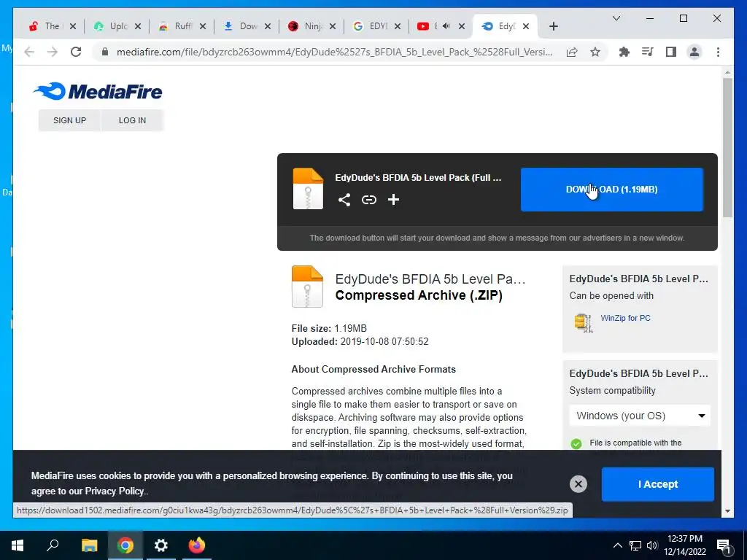Click the MediaFire logo

coord(98,91)
